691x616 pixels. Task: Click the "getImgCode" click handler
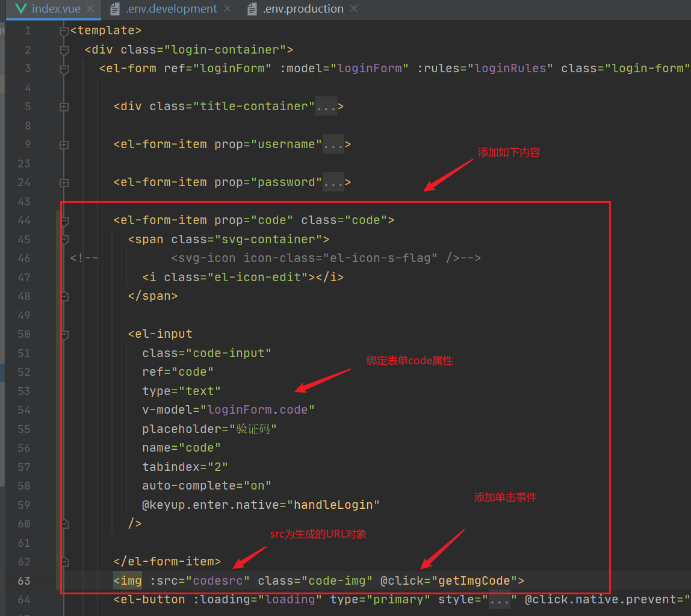coord(474,580)
